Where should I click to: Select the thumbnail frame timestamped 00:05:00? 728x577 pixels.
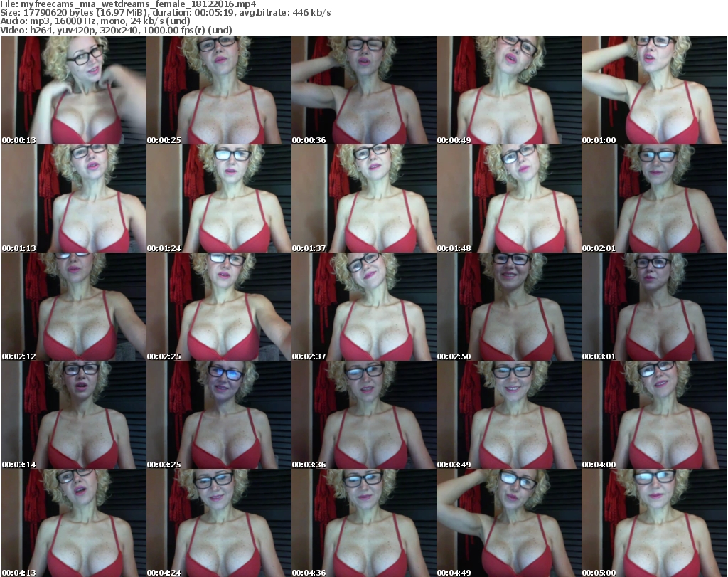coord(654,523)
